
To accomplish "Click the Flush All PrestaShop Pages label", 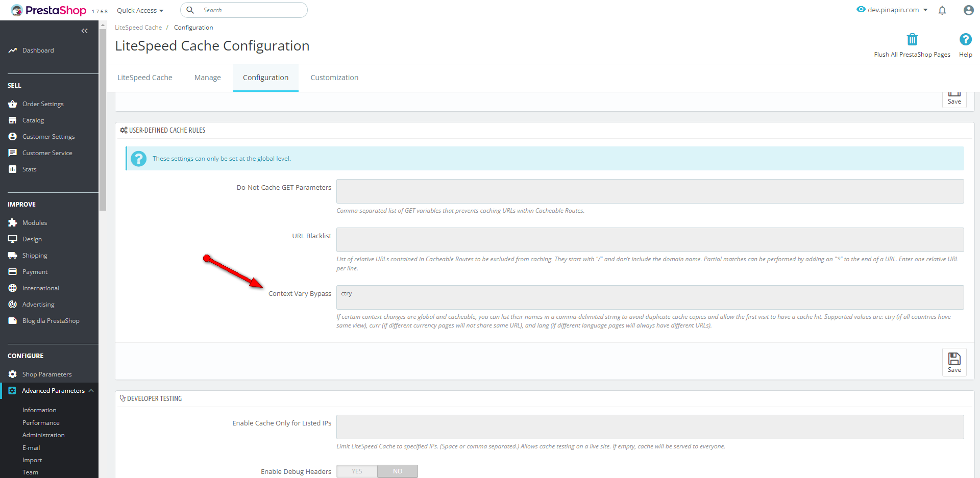I will pos(912,55).
